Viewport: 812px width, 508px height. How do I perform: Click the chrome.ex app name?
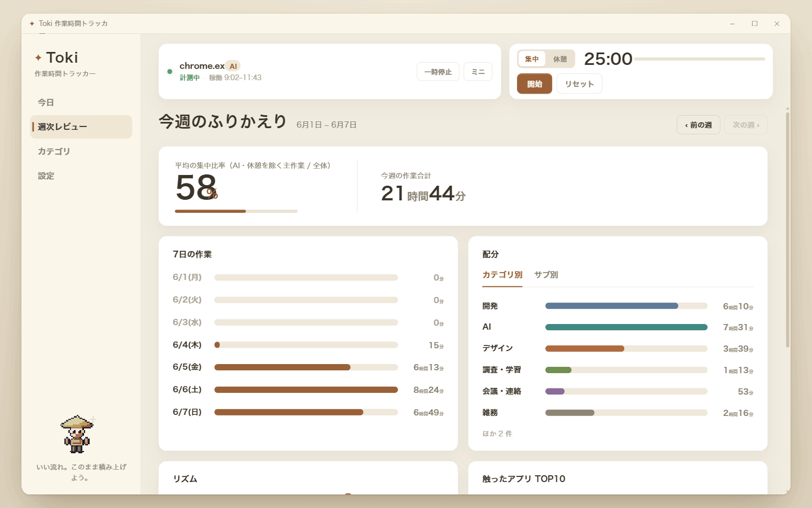pos(202,66)
